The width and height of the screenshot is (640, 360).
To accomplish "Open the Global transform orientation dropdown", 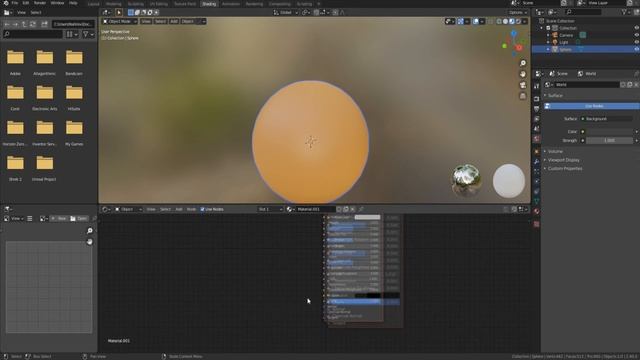I will tap(286, 12).
